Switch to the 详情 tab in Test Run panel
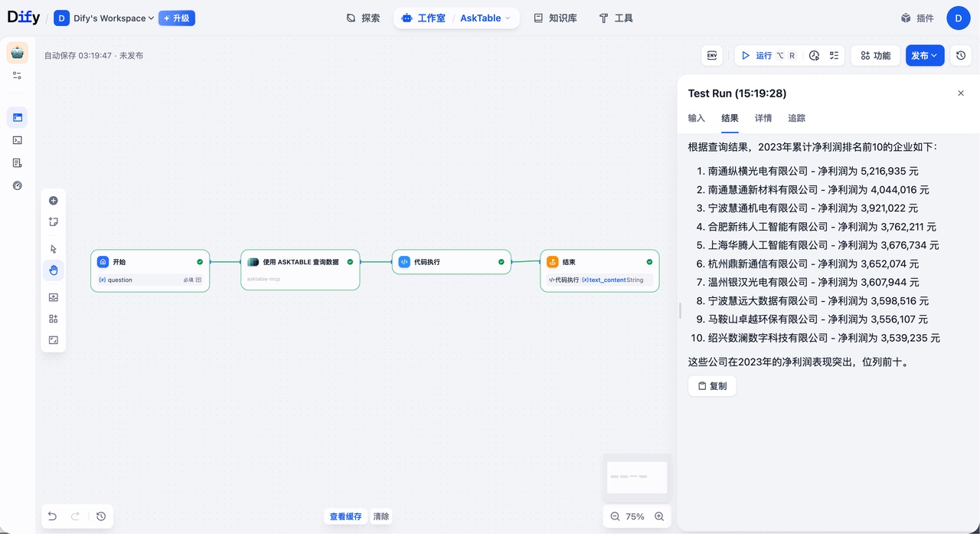 (x=763, y=119)
